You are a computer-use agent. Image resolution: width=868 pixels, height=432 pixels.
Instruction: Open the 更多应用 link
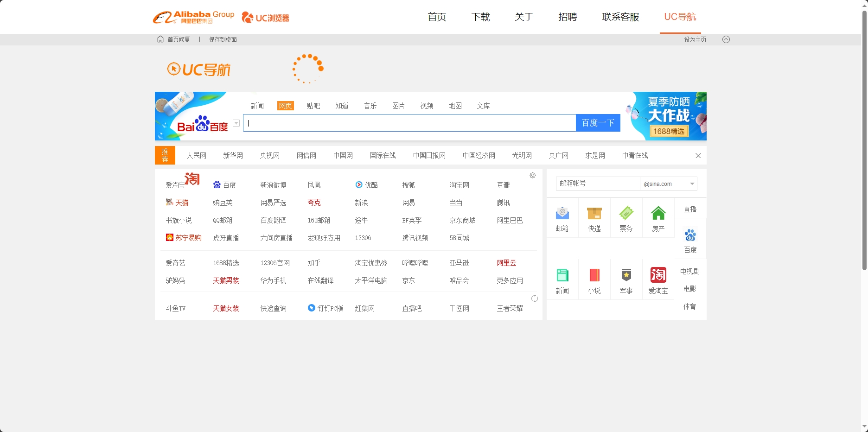[510, 280]
